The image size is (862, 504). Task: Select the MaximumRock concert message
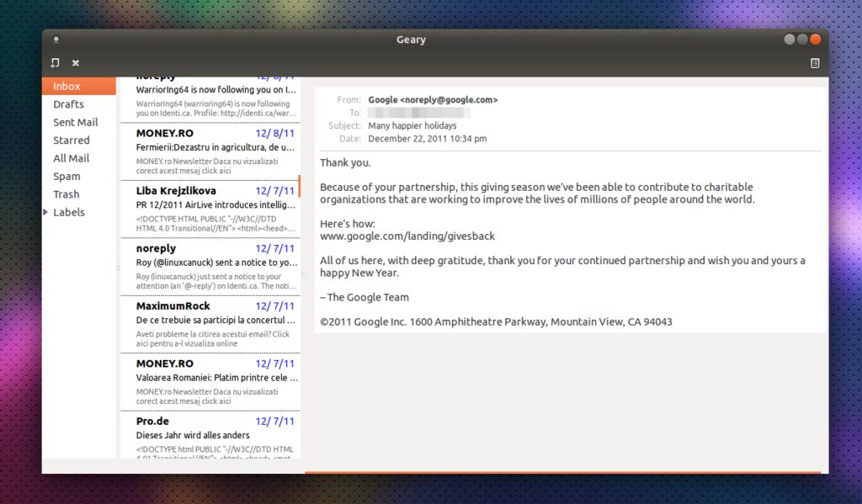coord(210,325)
